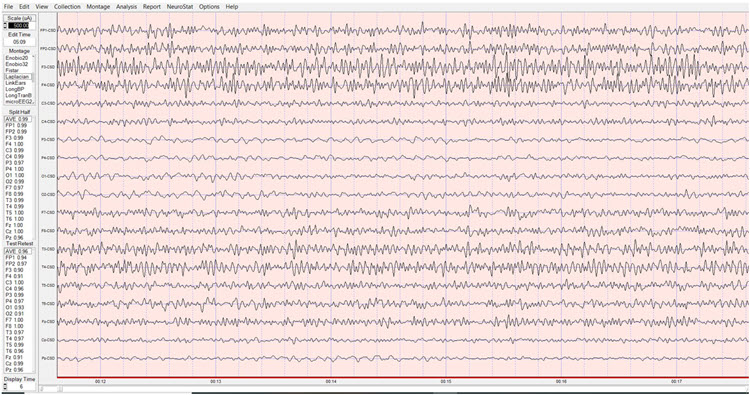Select Enobio32 montage
Image resolution: width=750 pixels, height=395 pixels.
17,64
